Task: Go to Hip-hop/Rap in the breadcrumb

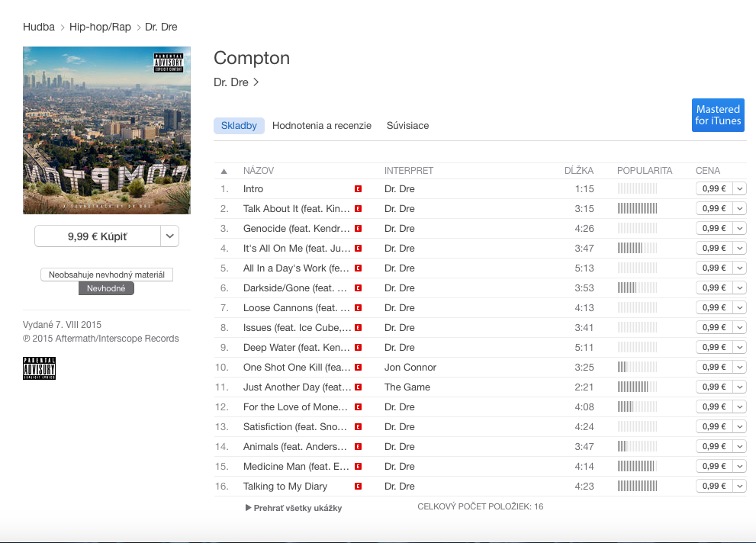Action: point(100,27)
